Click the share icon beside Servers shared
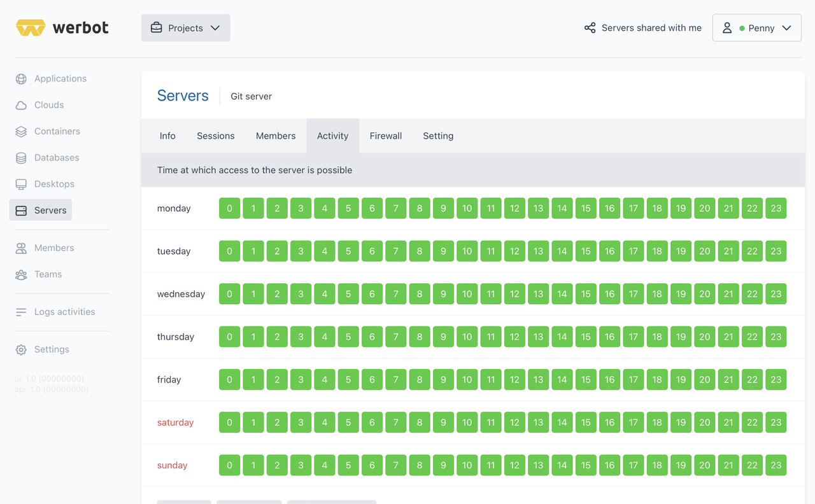Viewport: 815px width, 504px height. pyautogui.click(x=590, y=28)
